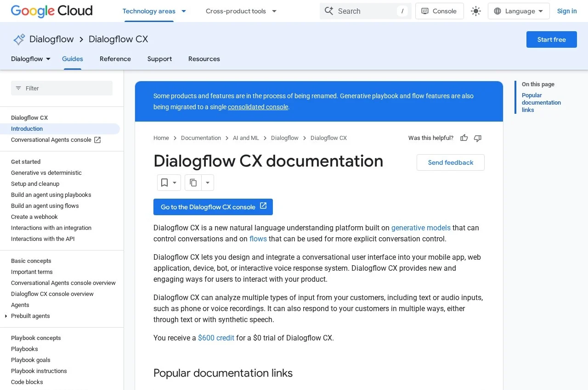Open the consolidated console link

click(x=258, y=107)
